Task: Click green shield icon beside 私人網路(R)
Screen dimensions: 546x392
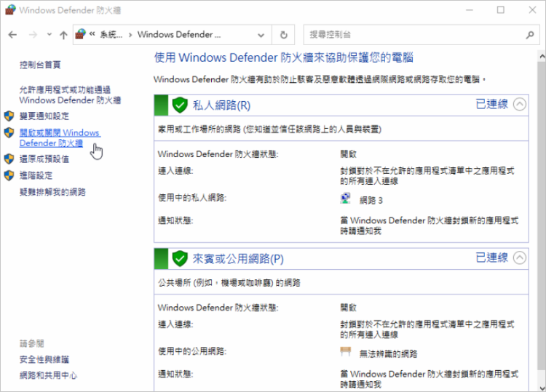Action: tap(180, 105)
